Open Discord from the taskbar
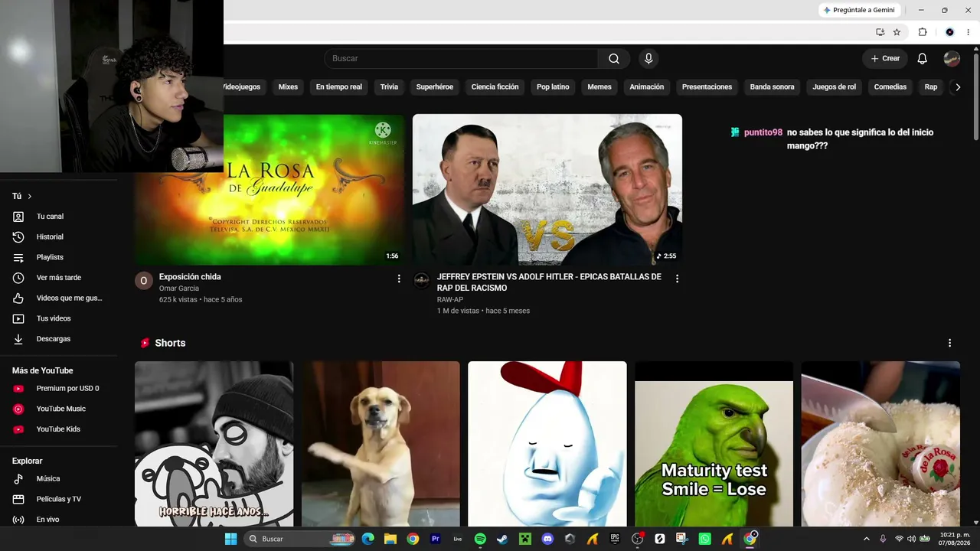Image resolution: width=980 pixels, height=551 pixels. pyautogui.click(x=547, y=539)
